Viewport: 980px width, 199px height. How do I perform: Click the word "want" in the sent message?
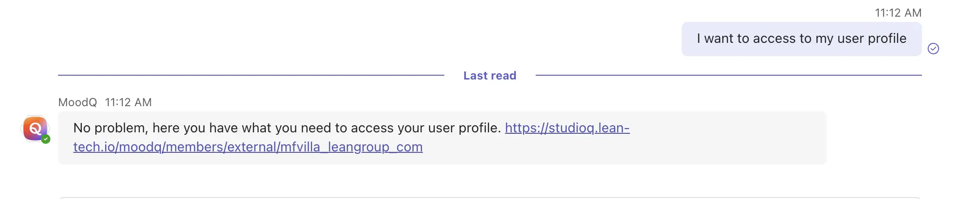[718, 39]
